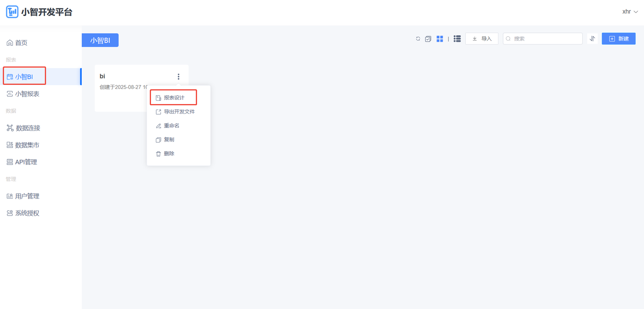
Task: Open API管理 in the sidebar
Action: 26,162
